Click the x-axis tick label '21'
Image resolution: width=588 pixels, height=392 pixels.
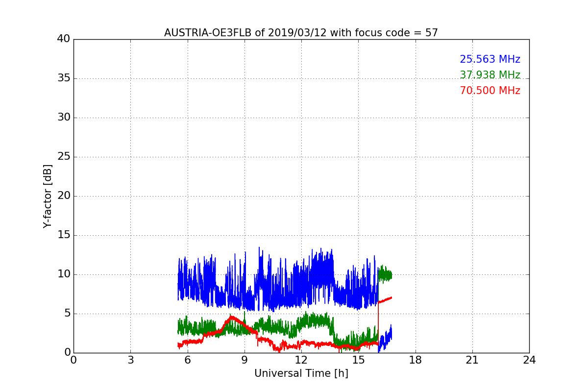(x=472, y=360)
